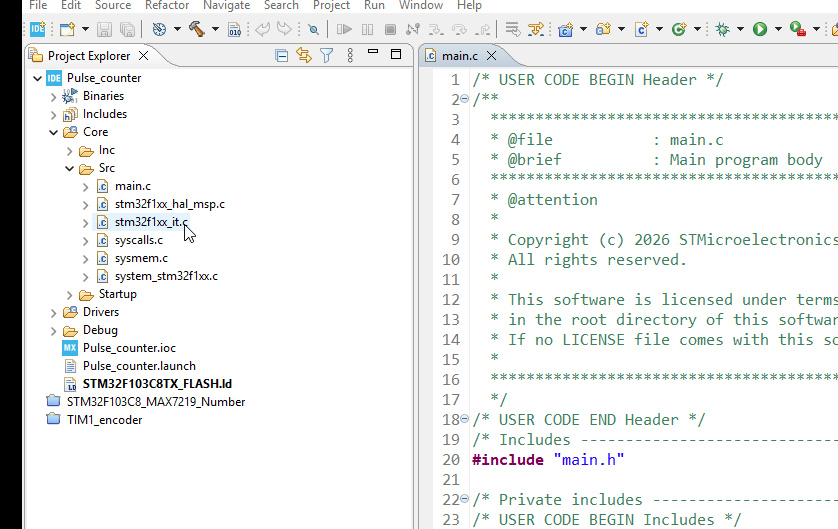Image resolution: width=838 pixels, height=529 pixels.
Task: Expand the Includes node
Action: click(x=53, y=115)
